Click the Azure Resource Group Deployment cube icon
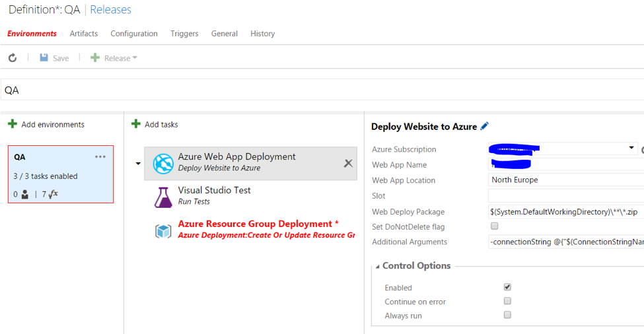The height and width of the screenshot is (334, 644). coord(163,231)
